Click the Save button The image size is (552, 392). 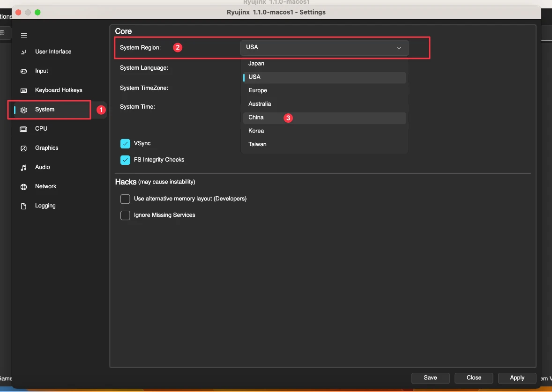click(x=430, y=377)
